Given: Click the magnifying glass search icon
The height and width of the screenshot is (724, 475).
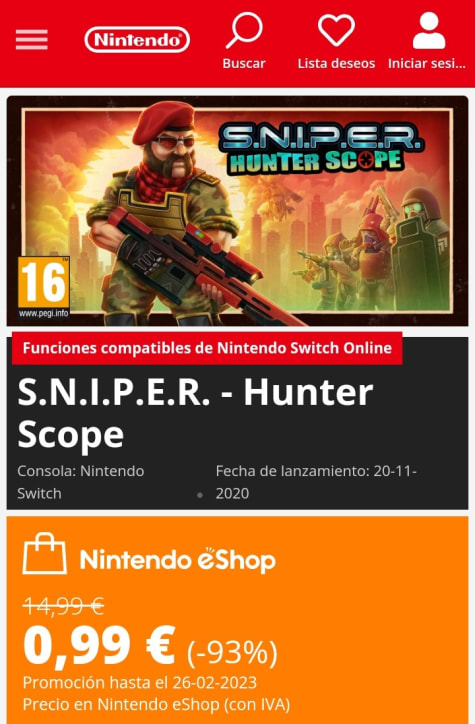Looking at the screenshot, I should (244, 30).
